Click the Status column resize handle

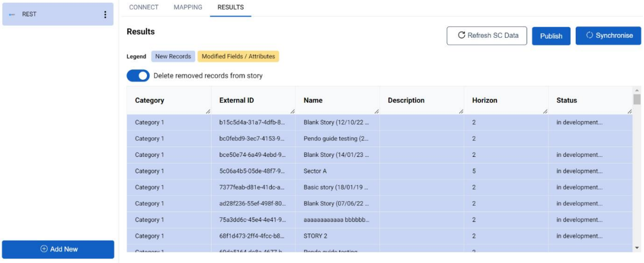(x=629, y=112)
